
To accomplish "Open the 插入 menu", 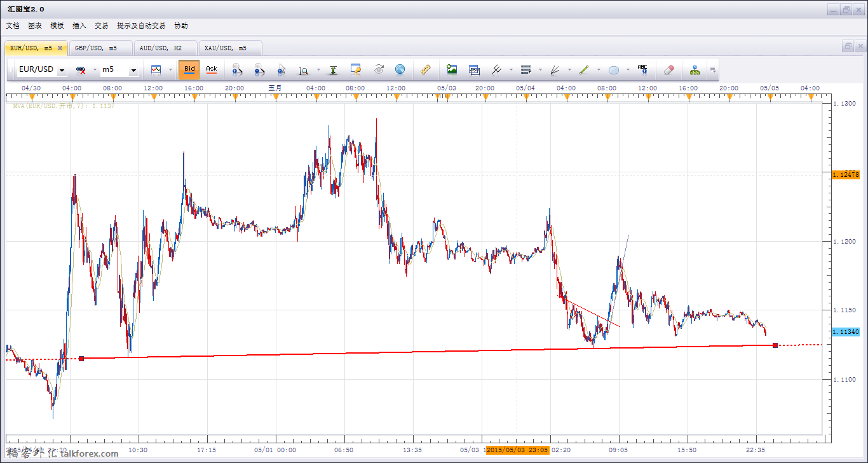I will point(79,25).
